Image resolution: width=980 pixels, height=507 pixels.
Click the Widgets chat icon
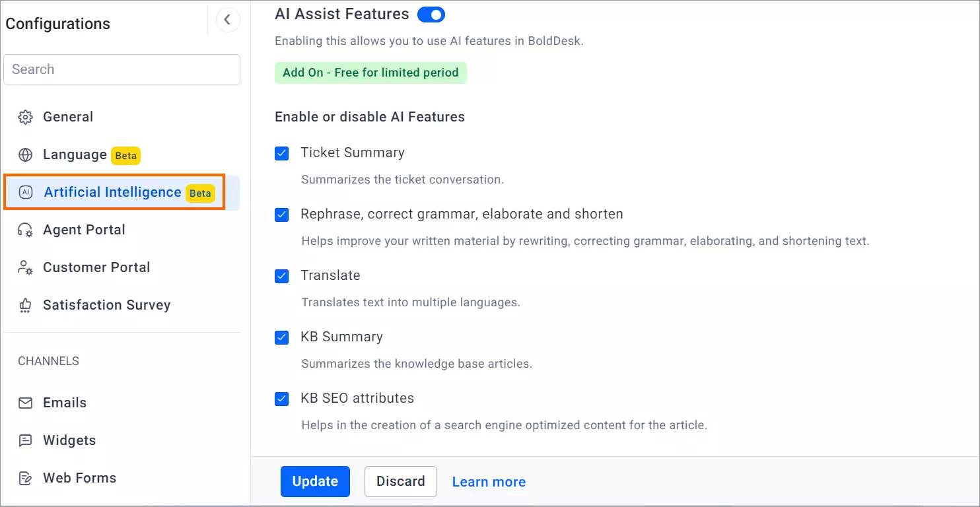[x=25, y=440]
